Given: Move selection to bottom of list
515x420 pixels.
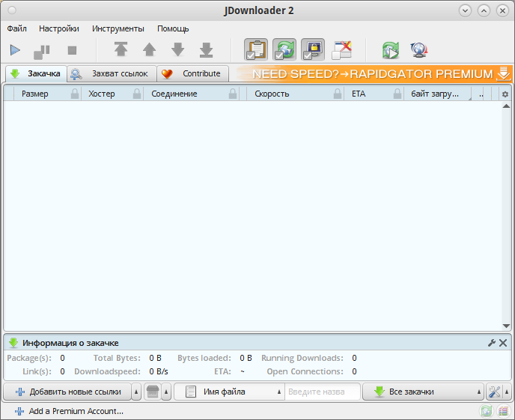Looking at the screenshot, I should click(207, 50).
